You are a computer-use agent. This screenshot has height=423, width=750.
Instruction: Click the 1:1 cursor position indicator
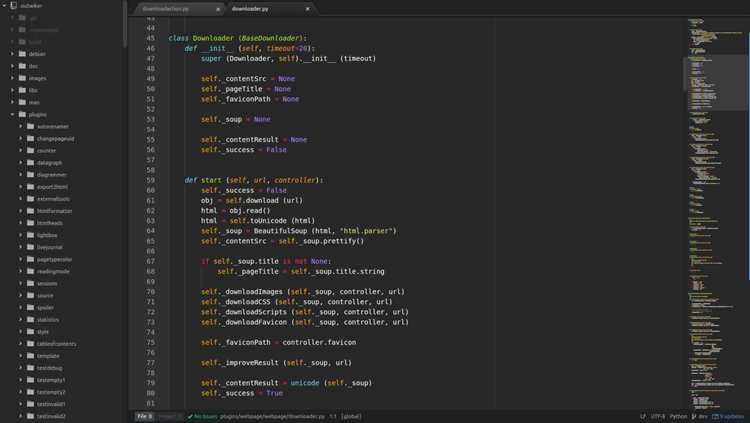(x=333, y=416)
